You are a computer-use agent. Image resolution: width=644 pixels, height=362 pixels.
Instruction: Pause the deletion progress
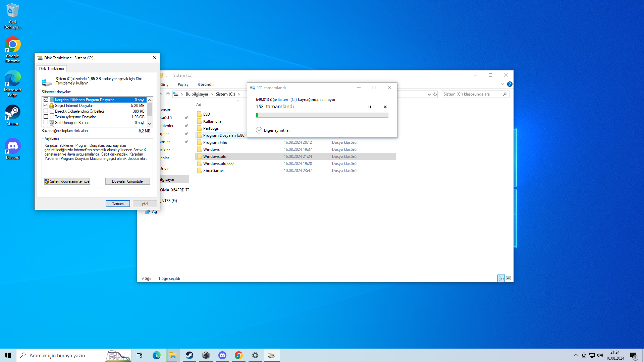pos(370,107)
